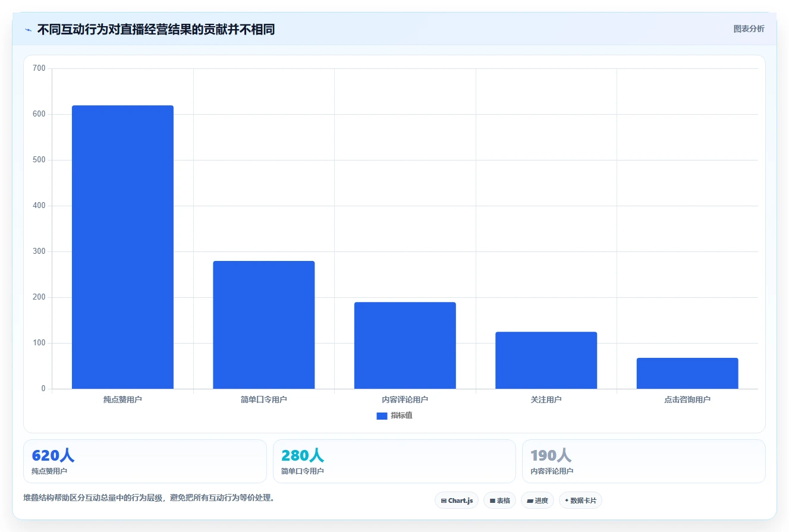789x532 pixels.
Task: Click the 数据卡片 tag chip
Action: (580, 500)
